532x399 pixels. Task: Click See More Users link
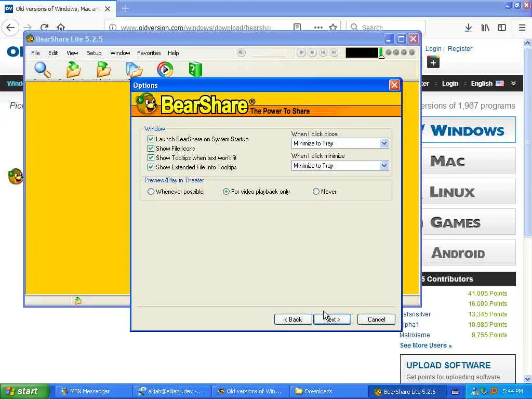click(x=425, y=345)
